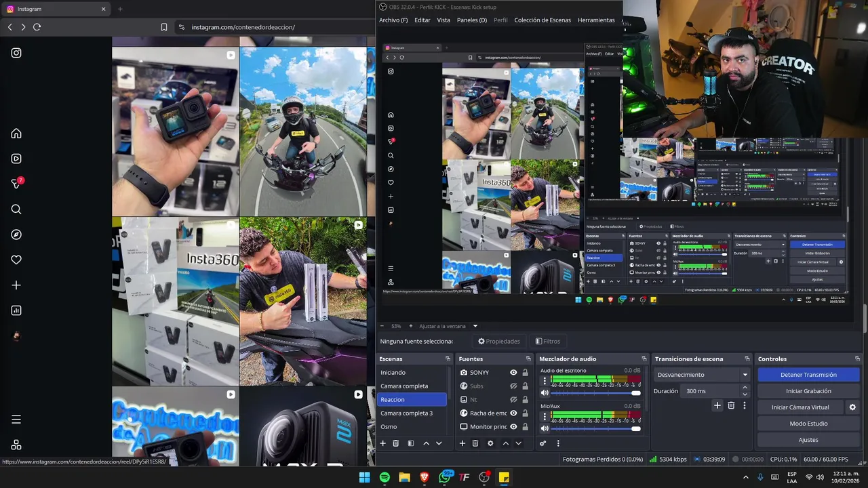Image resolution: width=868 pixels, height=488 pixels.
Task: Open the Desvanecimiento transition dropdown
Action: click(x=702, y=375)
